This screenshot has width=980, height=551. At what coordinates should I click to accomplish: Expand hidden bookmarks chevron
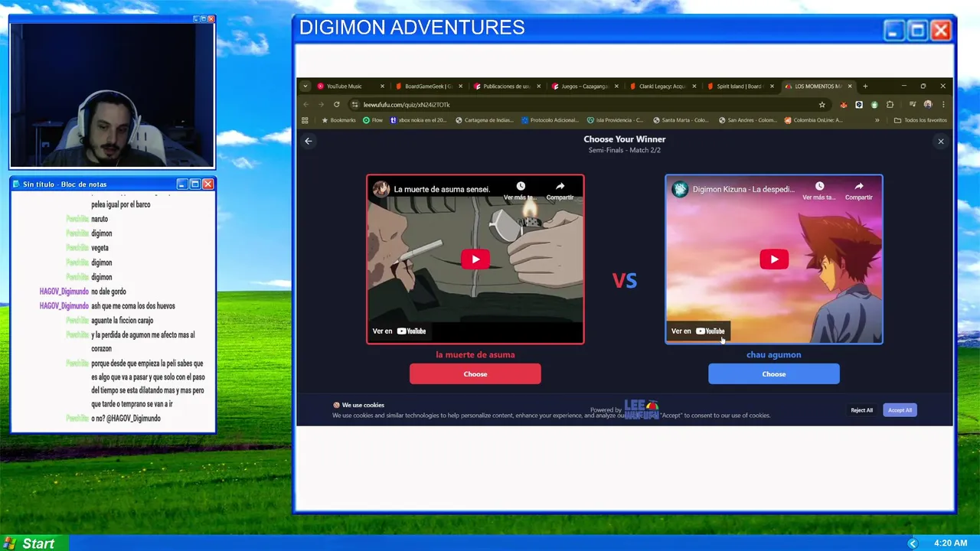pos(877,120)
